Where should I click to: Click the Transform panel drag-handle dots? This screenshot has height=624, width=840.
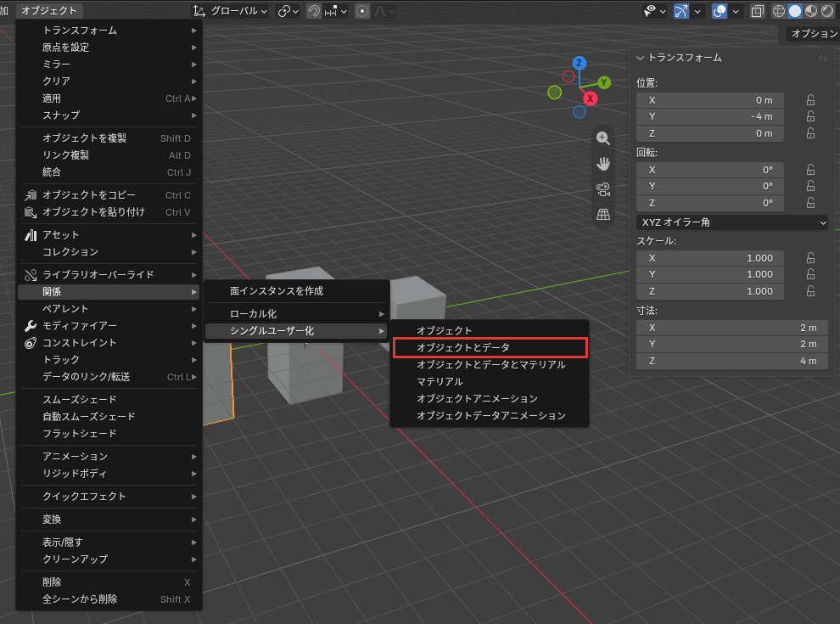823,58
